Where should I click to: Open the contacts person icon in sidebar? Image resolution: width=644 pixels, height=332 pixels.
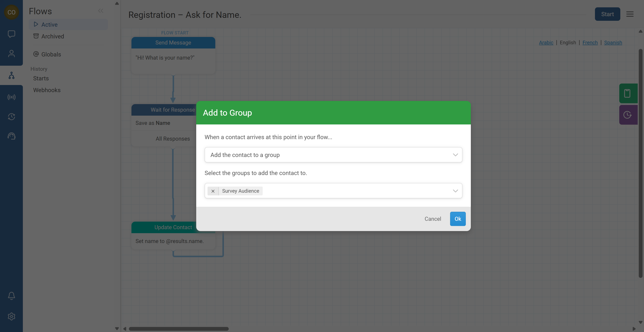pyautogui.click(x=11, y=54)
